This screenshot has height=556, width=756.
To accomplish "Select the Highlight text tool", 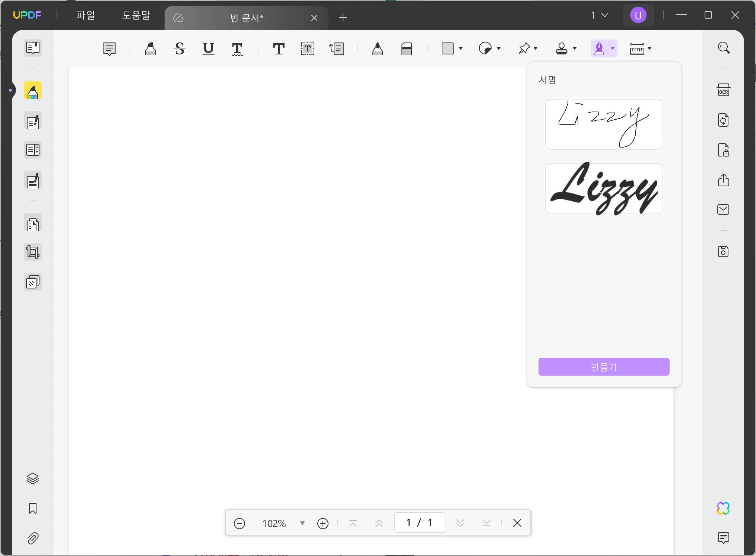I will (150, 49).
